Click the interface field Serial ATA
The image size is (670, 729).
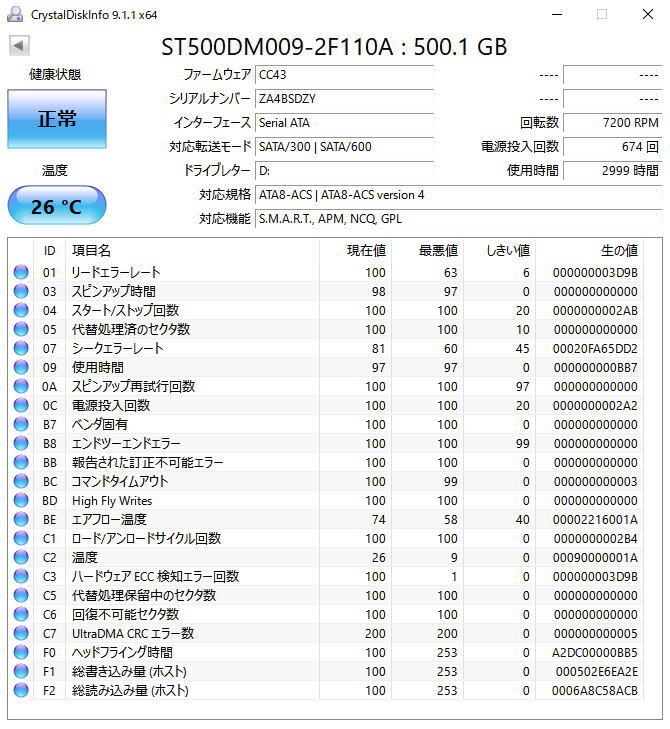[x=345, y=123]
